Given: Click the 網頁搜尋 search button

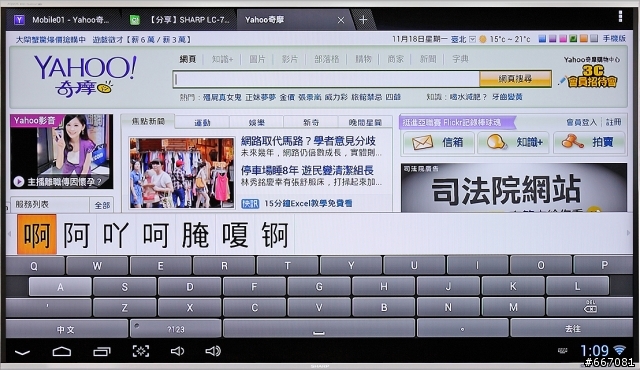Looking at the screenshot, I should [x=516, y=79].
